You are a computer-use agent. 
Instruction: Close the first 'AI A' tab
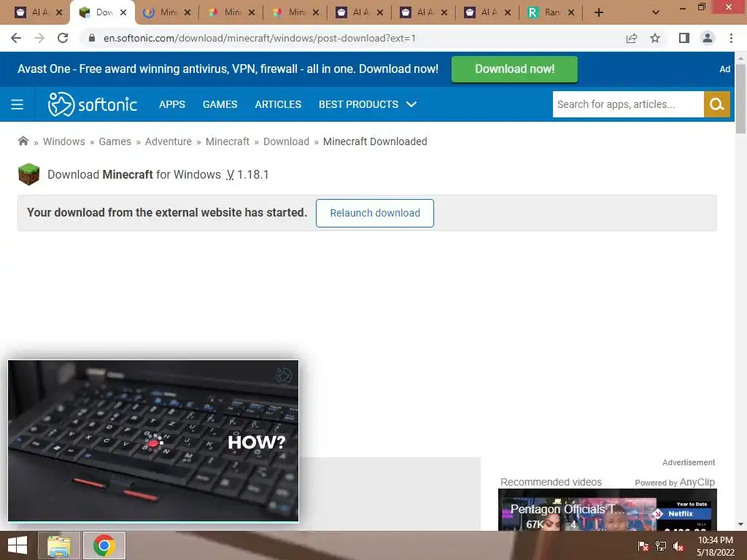(x=59, y=12)
